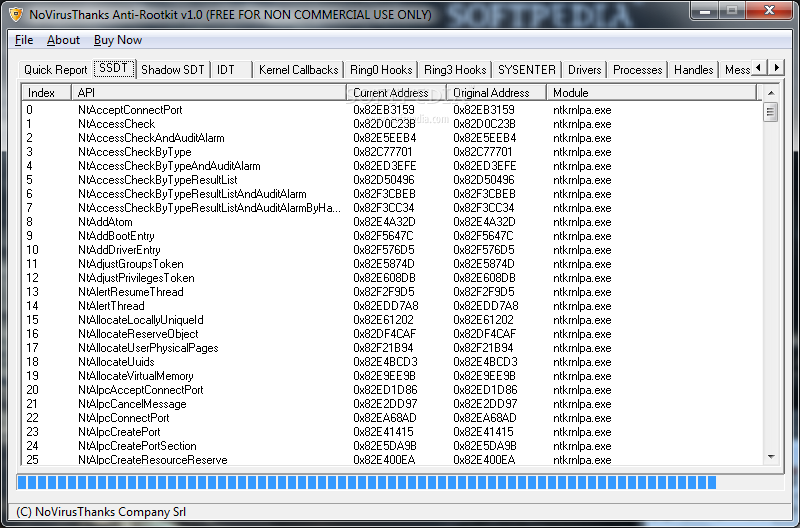Select the NtAcceptConnectPort row

392,110
